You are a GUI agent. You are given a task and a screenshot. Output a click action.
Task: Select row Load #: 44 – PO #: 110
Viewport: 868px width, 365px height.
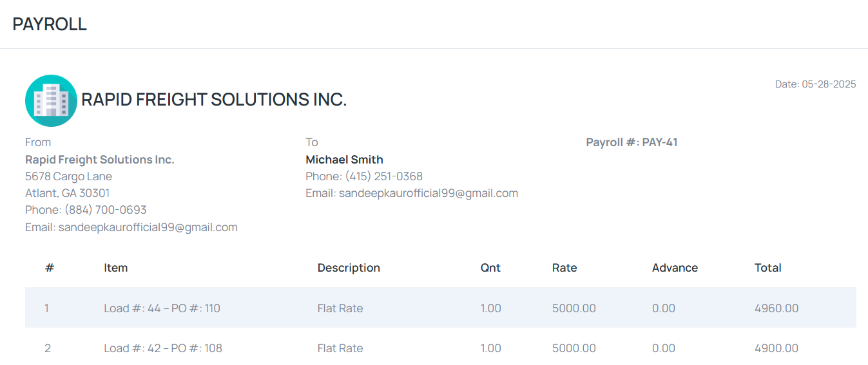pyautogui.click(x=441, y=308)
